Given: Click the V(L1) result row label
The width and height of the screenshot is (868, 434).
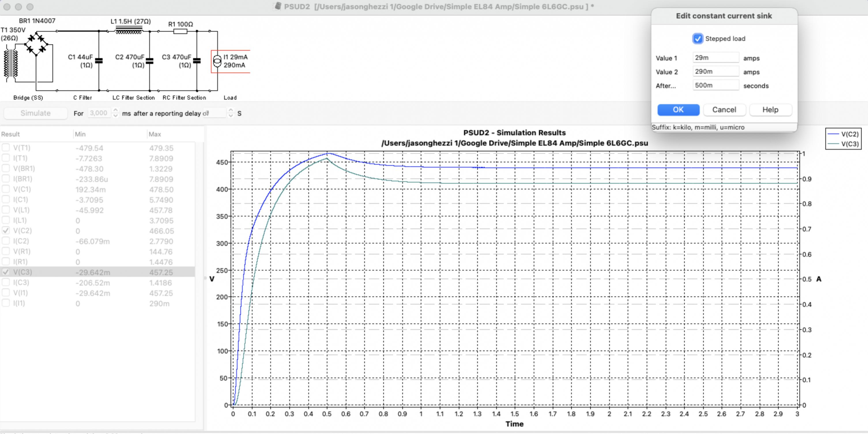Looking at the screenshot, I should tap(21, 210).
